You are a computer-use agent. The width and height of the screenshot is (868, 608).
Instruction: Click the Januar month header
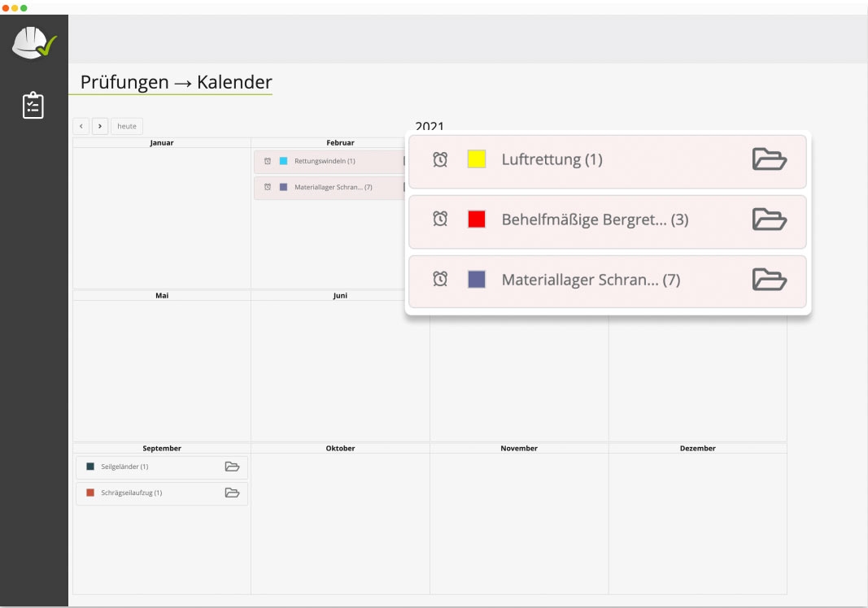pos(162,143)
